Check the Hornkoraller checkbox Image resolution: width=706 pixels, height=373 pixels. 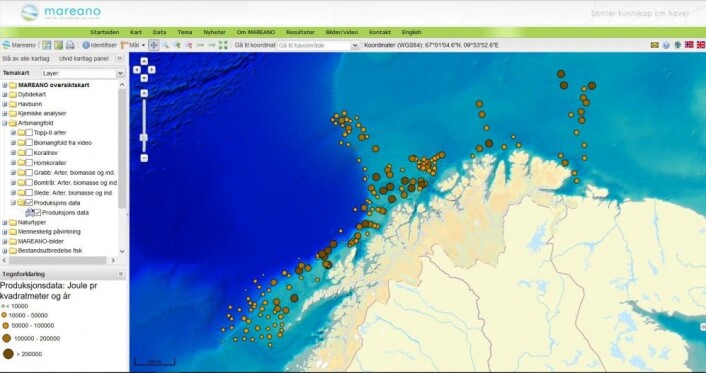tap(29, 163)
